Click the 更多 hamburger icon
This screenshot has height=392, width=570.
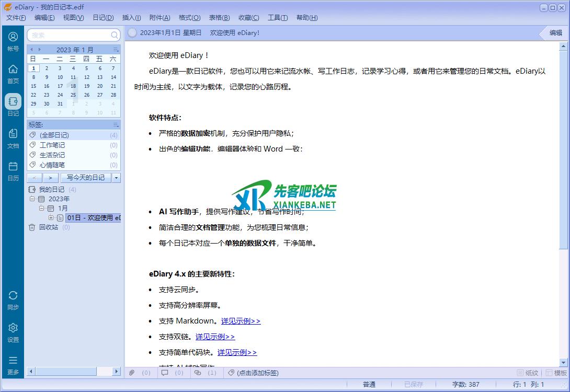13,364
